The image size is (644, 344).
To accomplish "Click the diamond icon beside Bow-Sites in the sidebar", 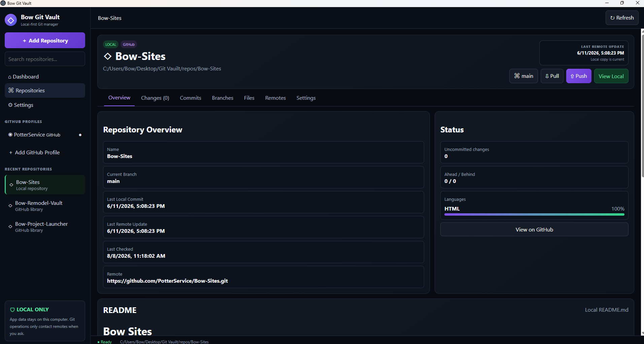I will click(11, 185).
